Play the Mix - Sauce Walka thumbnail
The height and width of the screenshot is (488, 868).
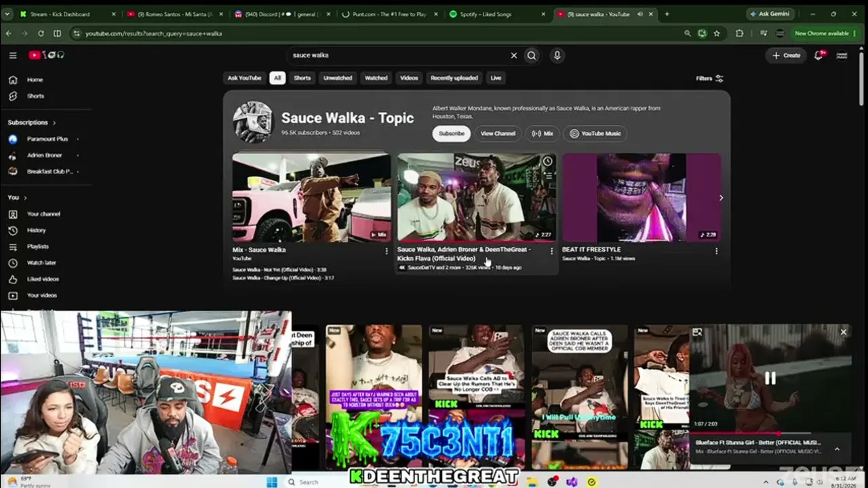point(312,198)
